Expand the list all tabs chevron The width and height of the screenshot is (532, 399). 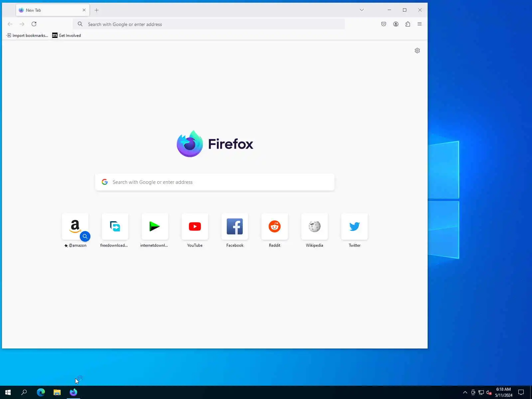pos(362,10)
